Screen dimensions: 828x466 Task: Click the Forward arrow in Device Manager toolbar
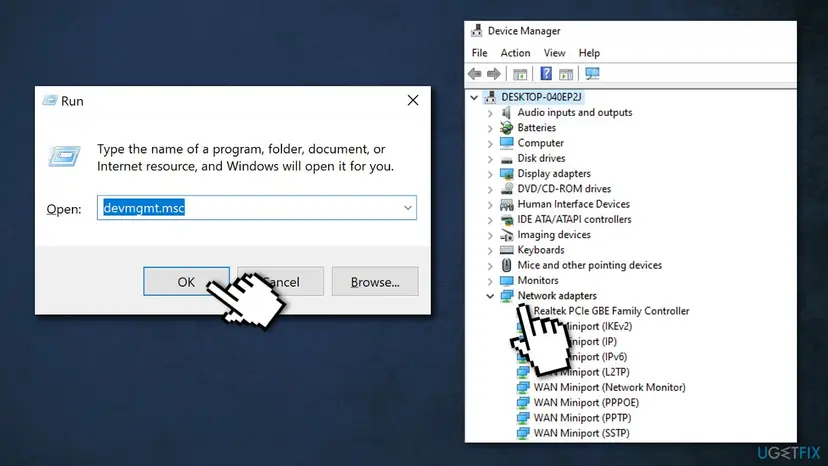[x=494, y=74]
